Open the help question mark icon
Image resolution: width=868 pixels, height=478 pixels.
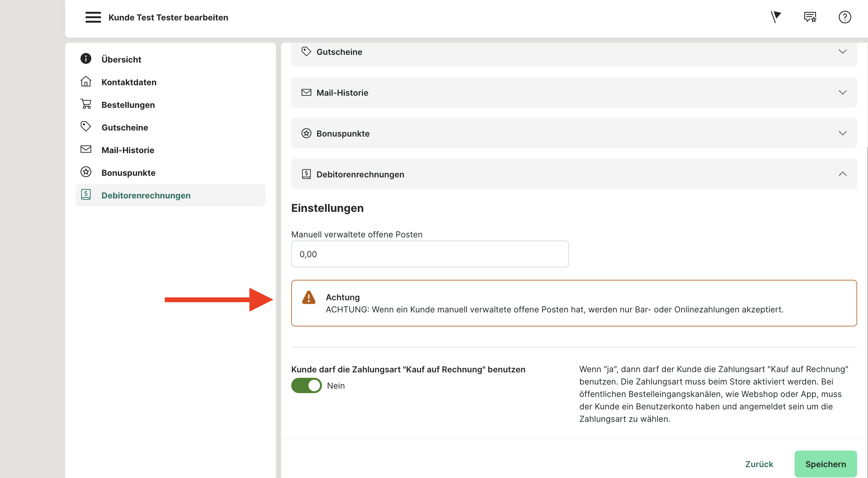click(x=844, y=17)
